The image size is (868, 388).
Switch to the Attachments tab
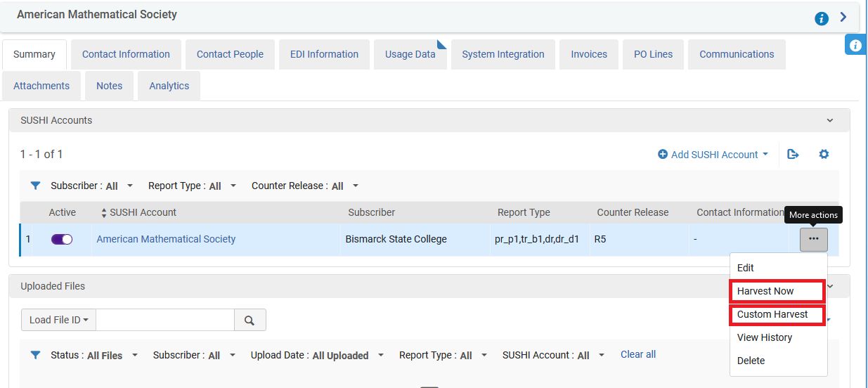pos(41,86)
